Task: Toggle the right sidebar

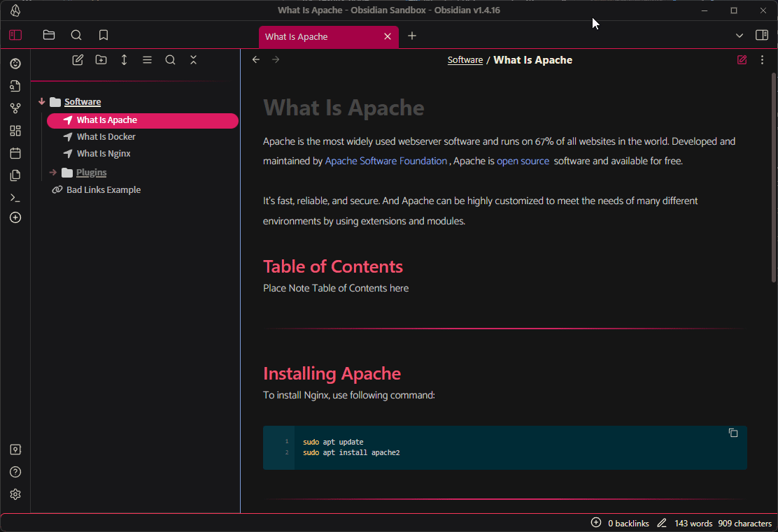Action: [762, 35]
